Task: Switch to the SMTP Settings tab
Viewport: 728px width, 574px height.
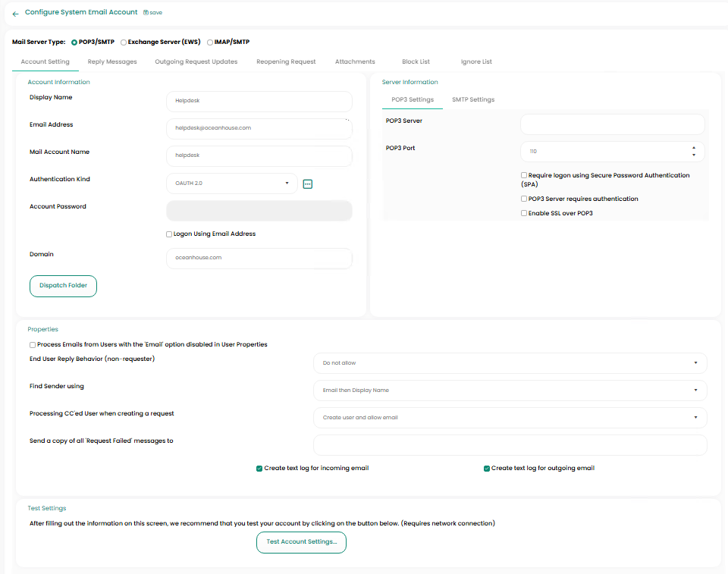Action: coord(473,100)
